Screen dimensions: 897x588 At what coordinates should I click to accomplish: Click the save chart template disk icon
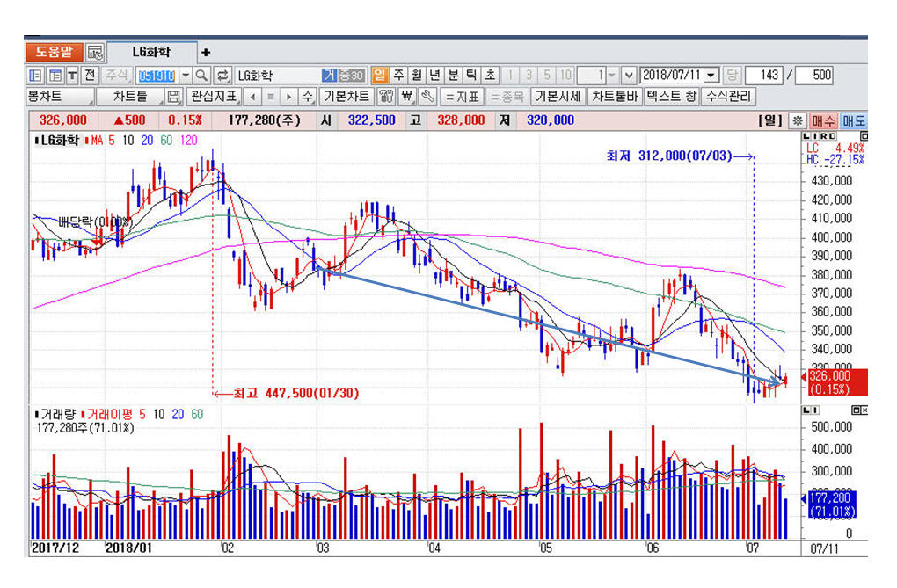tap(174, 97)
